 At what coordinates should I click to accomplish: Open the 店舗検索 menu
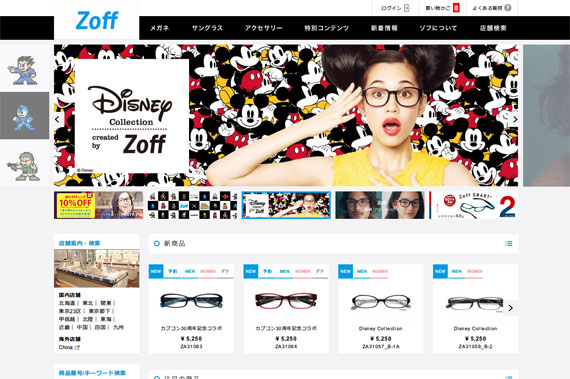click(493, 28)
